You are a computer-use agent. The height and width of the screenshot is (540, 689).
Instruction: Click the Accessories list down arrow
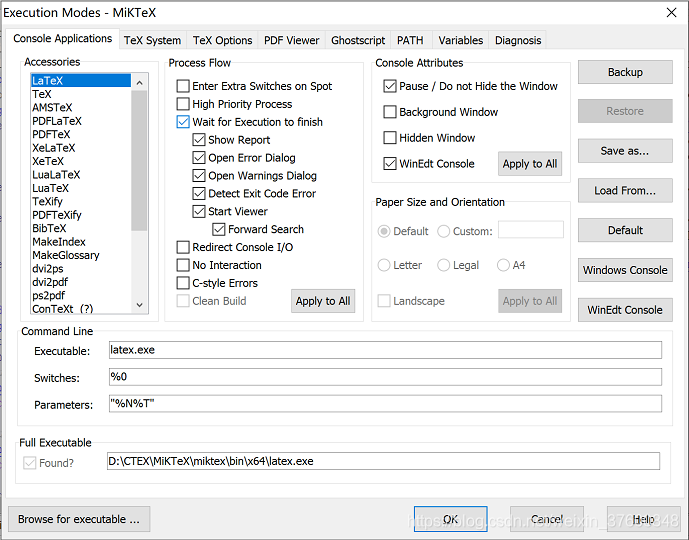140,304
